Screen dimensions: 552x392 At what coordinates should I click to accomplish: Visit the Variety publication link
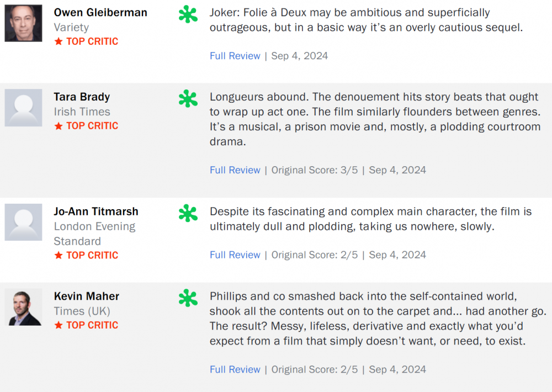click(x=71, y=27)
